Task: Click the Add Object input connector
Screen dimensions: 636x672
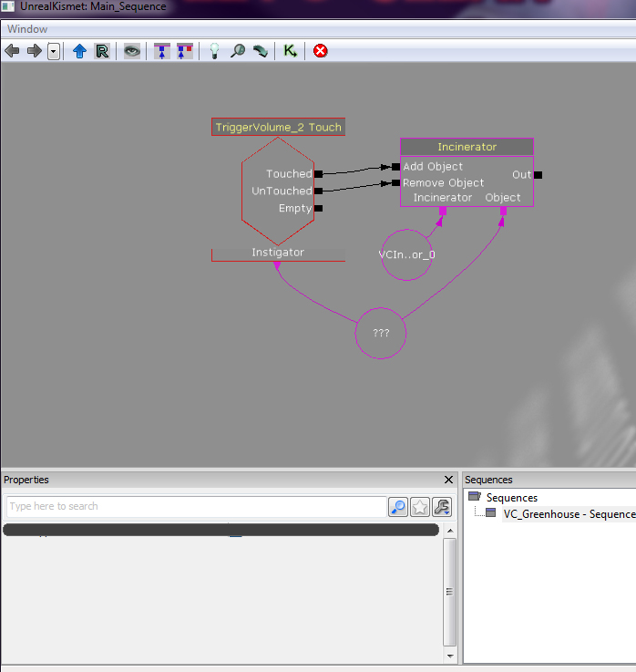Action: (396, 167)
